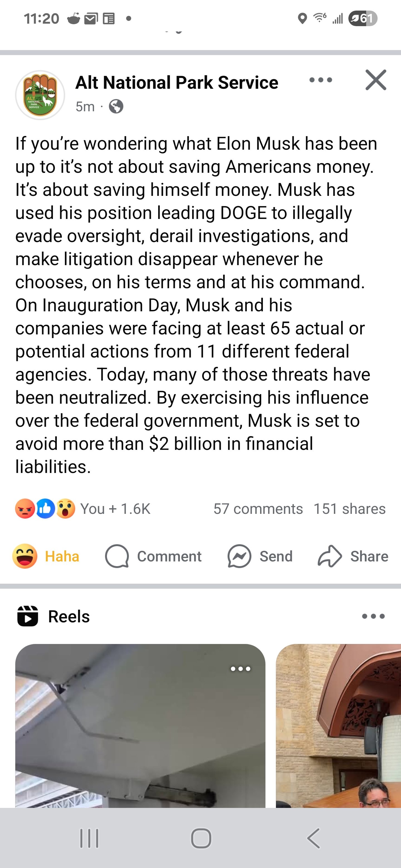
Task: Open the 57 comments link
Action: click(x=258, y=509)
